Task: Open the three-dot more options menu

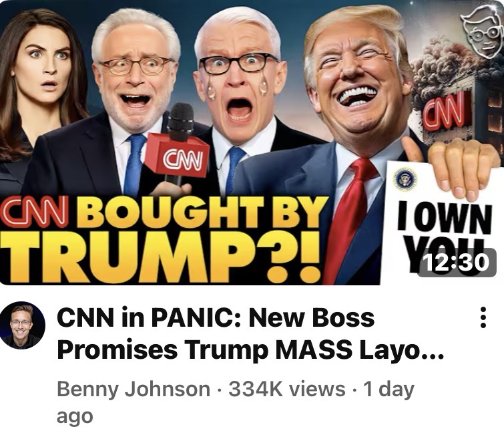Action: (483, 317)
